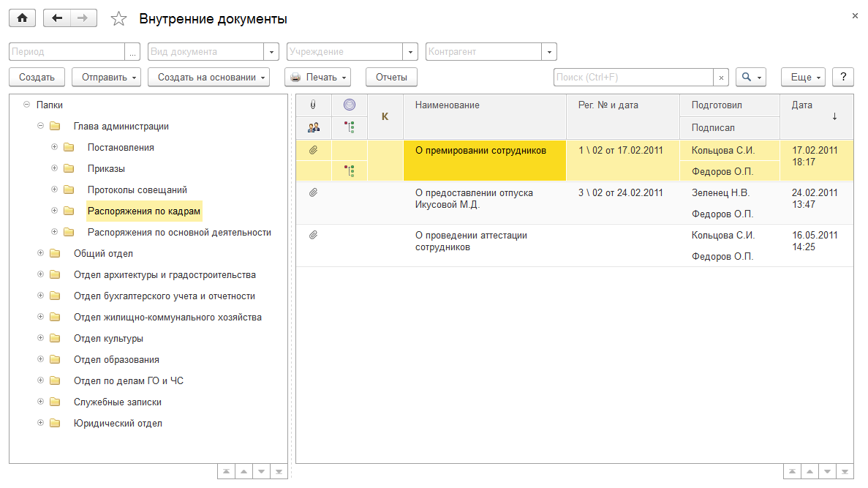Move down one row in document list
The height and width of the screenshot is (488, 868).
[x=827, y=471]
